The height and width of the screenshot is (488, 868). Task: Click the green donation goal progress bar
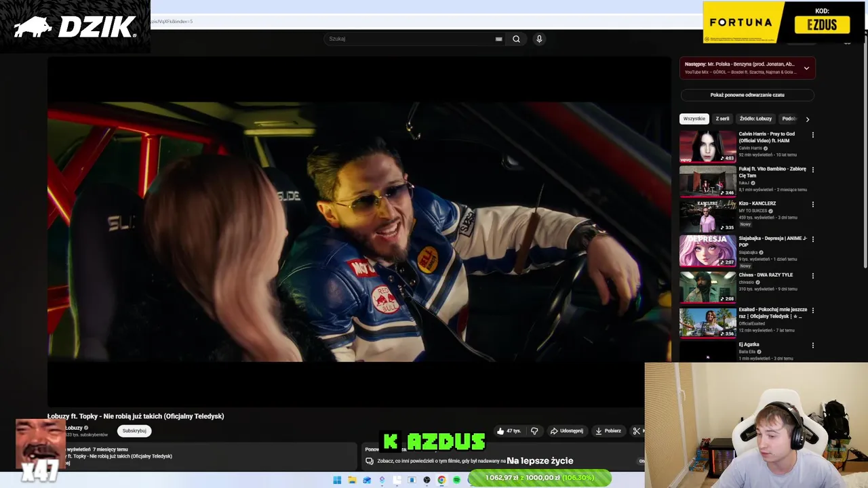coord(540,478)
